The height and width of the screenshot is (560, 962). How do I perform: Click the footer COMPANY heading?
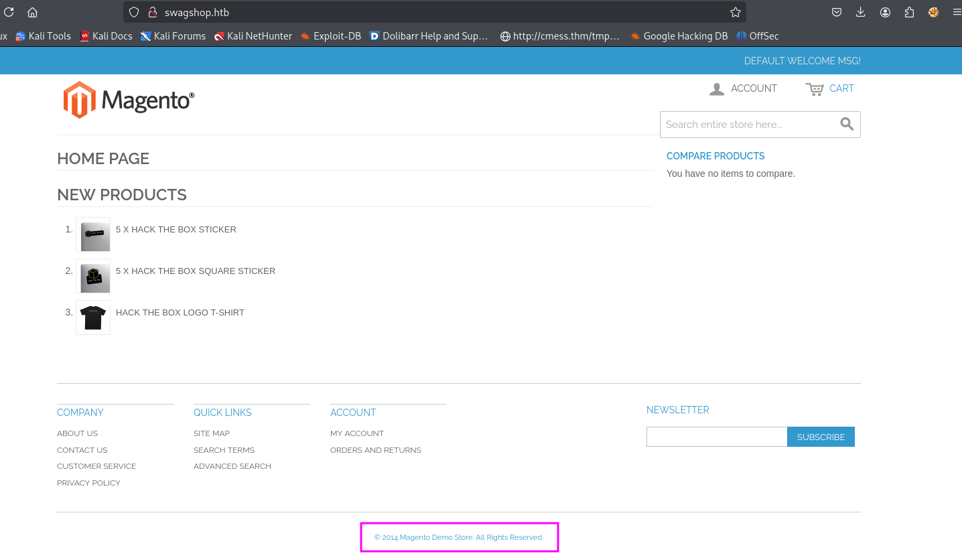(80, 413)
